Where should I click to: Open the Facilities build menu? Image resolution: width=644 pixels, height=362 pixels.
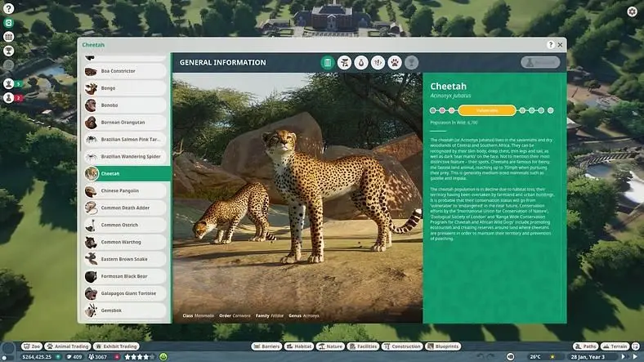click(x=363, y=346)
